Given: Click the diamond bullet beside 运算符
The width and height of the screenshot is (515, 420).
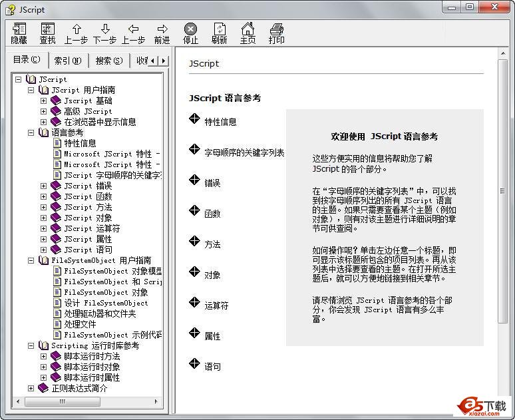Looking at the screenshot, I should click(194, 302).
